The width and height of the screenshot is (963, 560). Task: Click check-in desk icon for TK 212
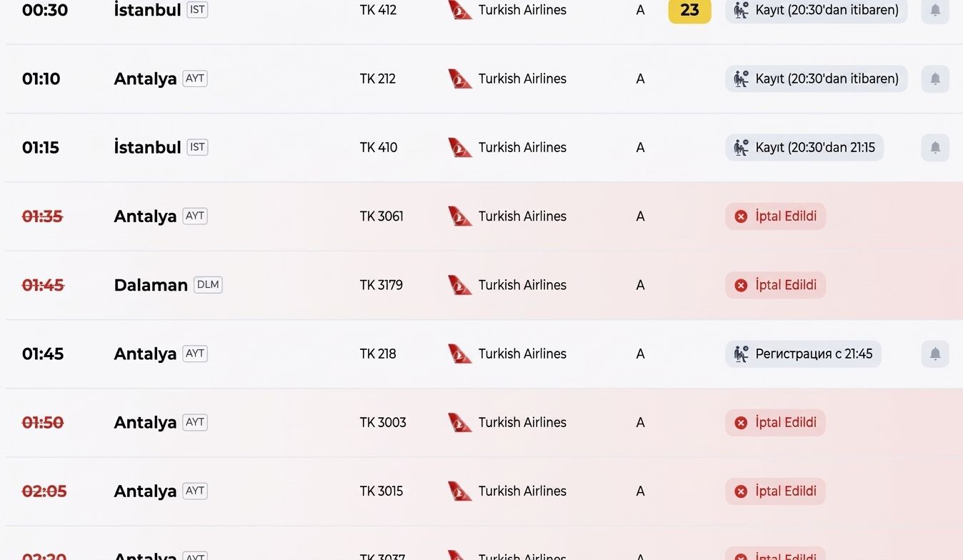click(x=742, y=79)
